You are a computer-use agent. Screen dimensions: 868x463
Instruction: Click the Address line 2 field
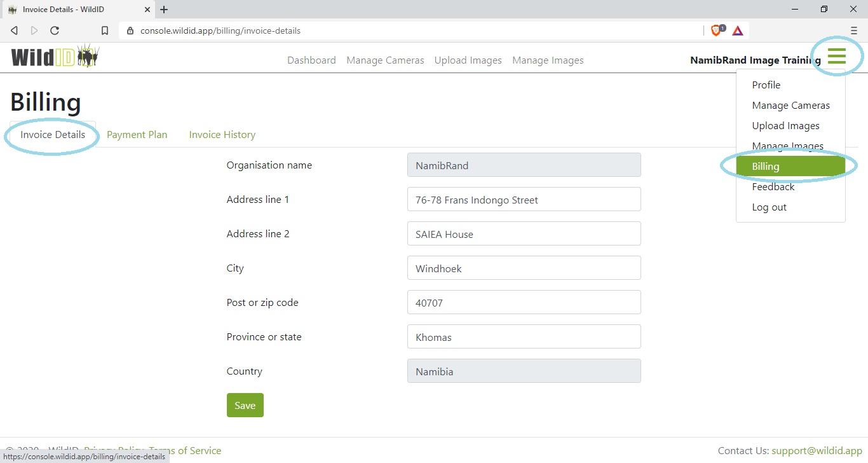(x=524, y=234)
